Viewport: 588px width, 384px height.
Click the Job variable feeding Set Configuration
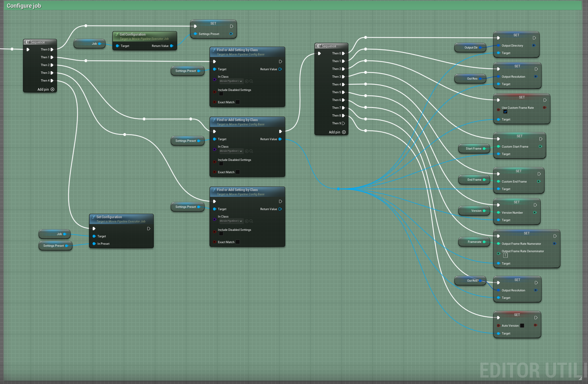[54, 234]
